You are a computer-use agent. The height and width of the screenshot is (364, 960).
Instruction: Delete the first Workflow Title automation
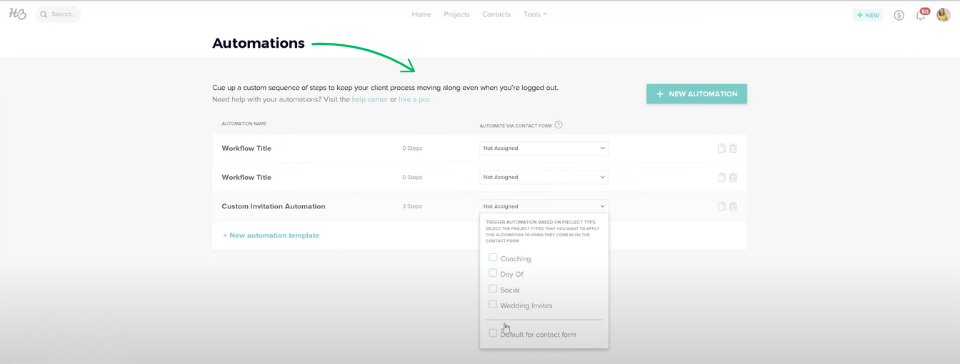(733, 148)
